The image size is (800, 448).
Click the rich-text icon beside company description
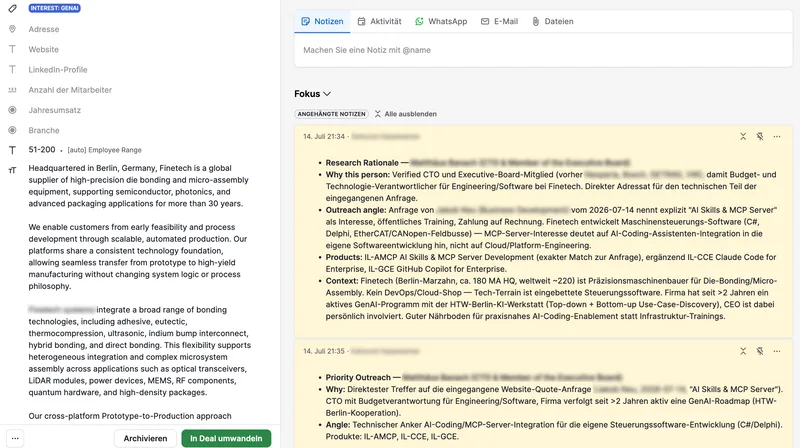coord(12,170)
